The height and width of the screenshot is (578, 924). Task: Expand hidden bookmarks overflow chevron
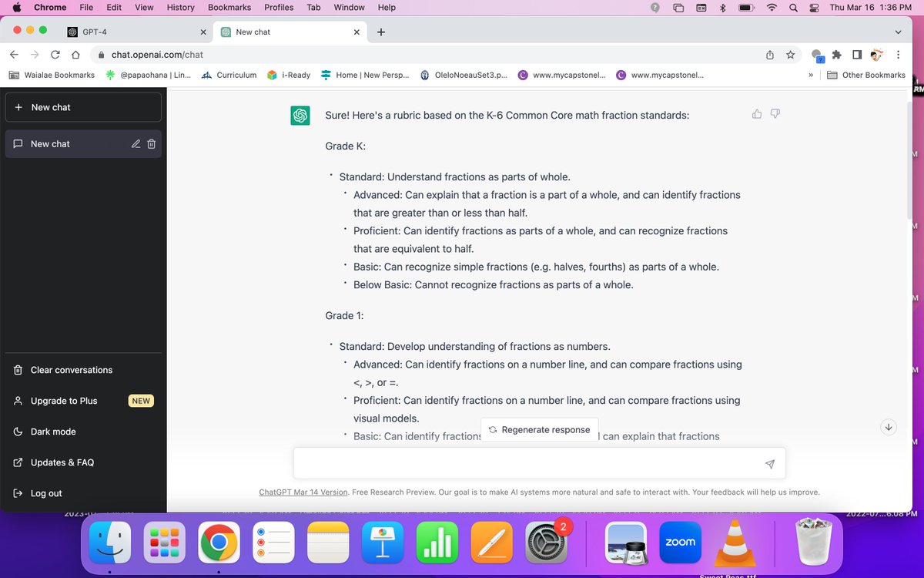click(x=811, y=75)
